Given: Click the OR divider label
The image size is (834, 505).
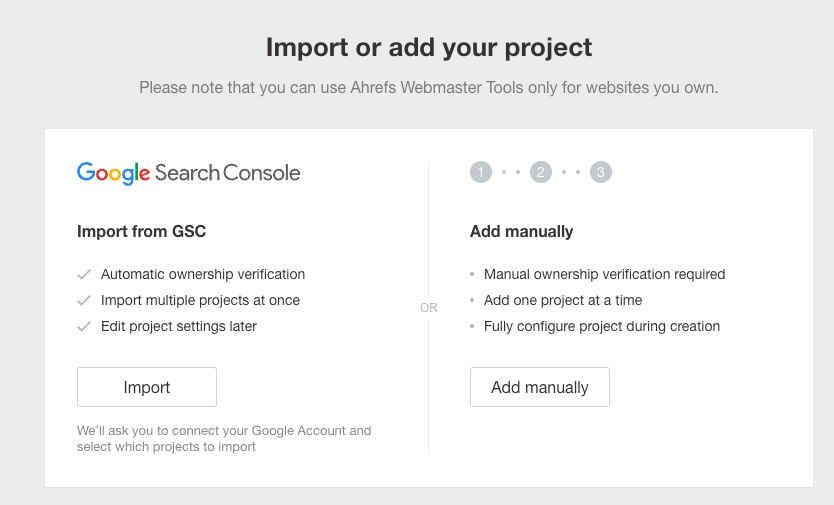Looking at the screenshot, I should tap(429, 308).
